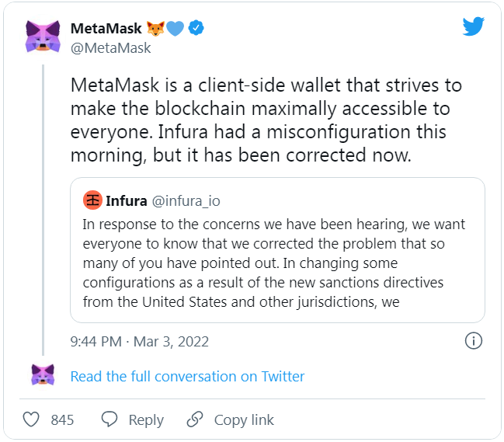Click the small MetaMask avatar near conversation link
The height and width of the screenshot is (442, 504).
[x=43, y=374]
